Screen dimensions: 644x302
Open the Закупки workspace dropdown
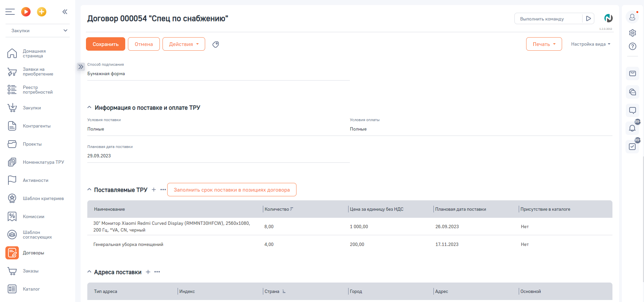pos(38,31)
